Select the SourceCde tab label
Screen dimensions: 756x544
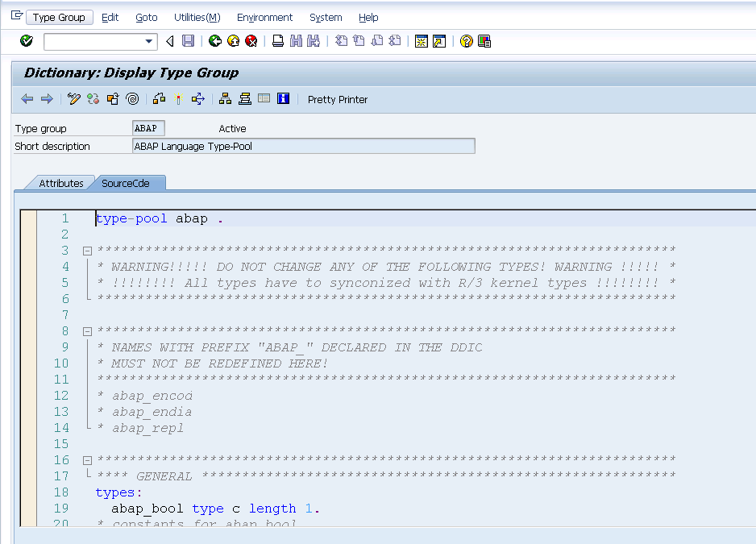click(127, 183)
